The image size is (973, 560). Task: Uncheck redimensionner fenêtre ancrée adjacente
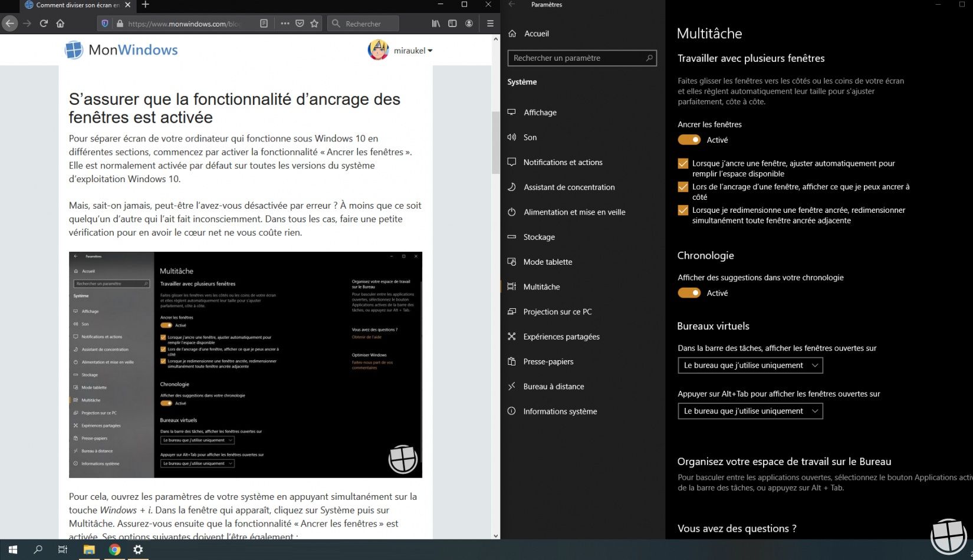[x=683, y=210]
